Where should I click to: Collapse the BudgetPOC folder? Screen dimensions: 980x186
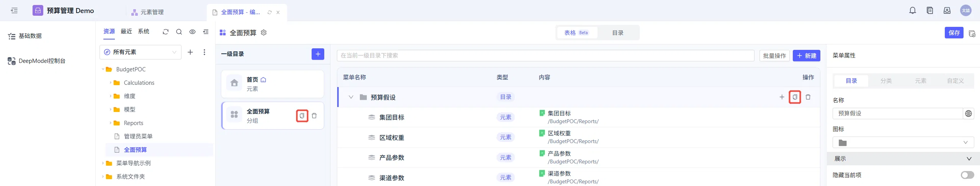[103, 69]
